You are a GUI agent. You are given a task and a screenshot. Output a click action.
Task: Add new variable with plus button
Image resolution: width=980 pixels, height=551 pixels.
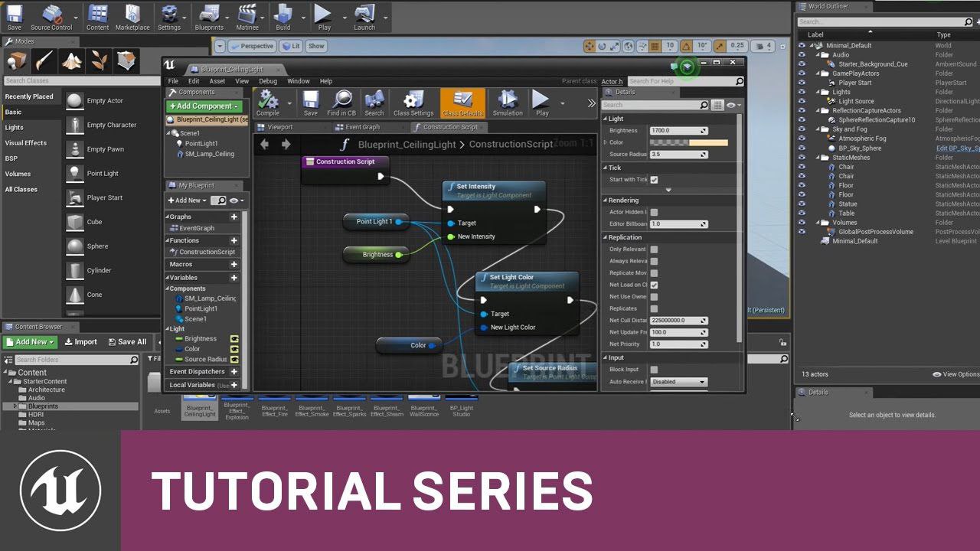[234, 278]
